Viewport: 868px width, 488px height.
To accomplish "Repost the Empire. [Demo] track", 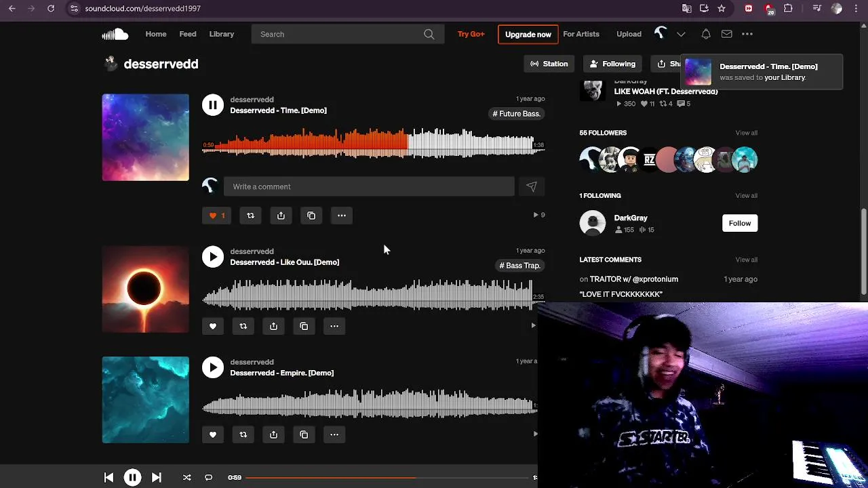I will [x=243, y=434].
